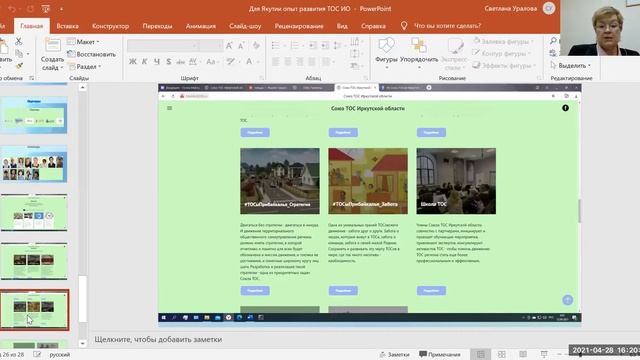
Task: Select the Format Painter brush icon
Action: (19, 65)
